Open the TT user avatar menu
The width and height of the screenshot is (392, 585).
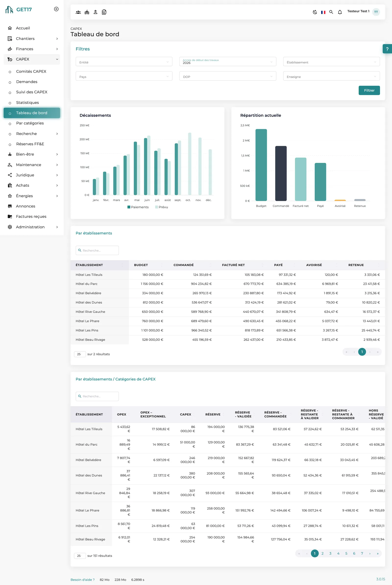coord(376,12)
